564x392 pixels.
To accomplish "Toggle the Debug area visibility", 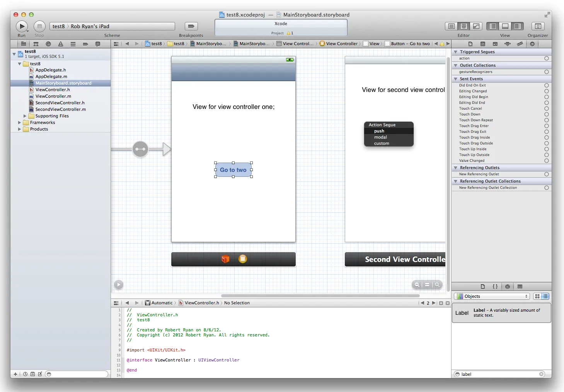I will [x=505, y=26].
